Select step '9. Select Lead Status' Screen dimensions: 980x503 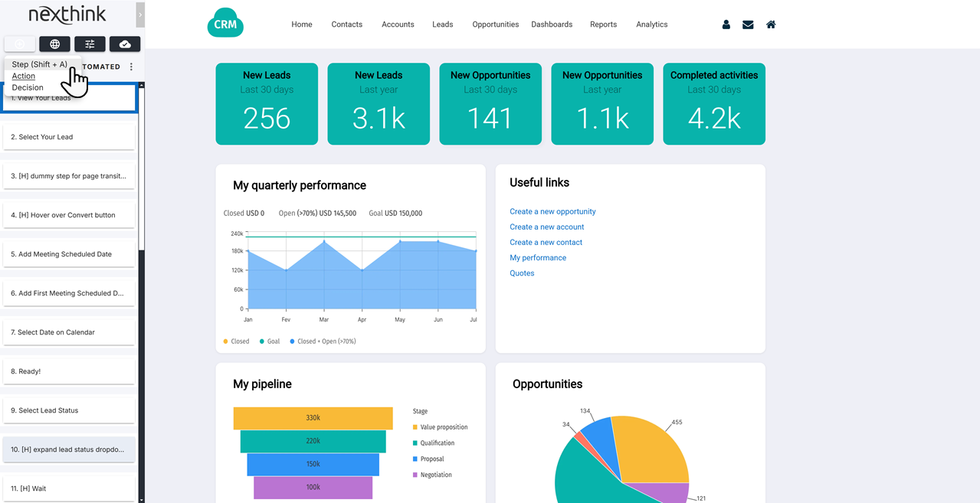(x=69, y=410)
